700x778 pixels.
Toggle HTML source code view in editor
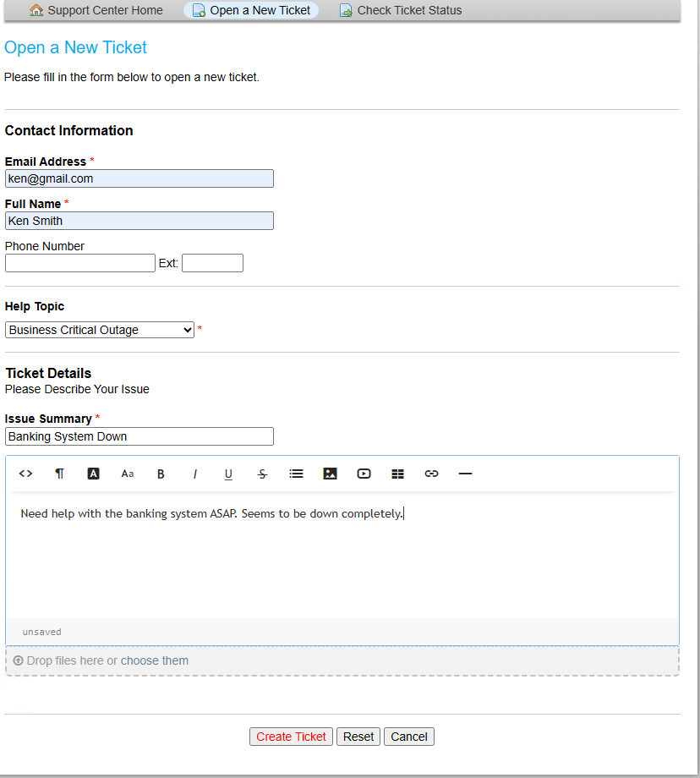26,474
